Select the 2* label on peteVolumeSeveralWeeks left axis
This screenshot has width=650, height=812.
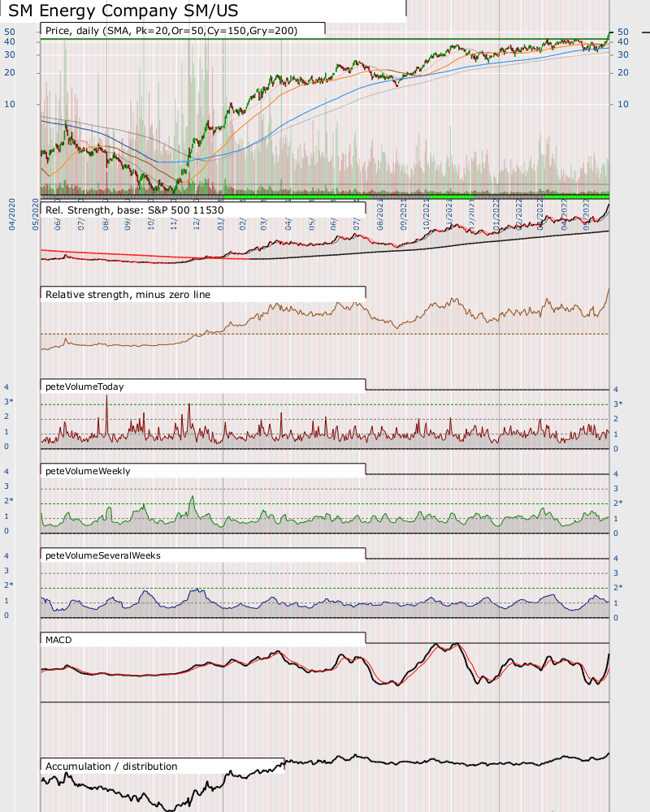pyautogui.click(x=9, y=585)
